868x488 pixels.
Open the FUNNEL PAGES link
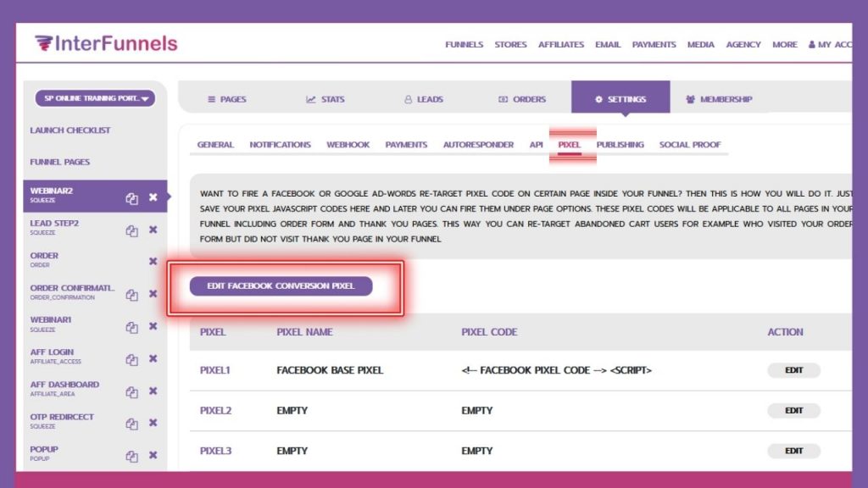tap(60, 162)
